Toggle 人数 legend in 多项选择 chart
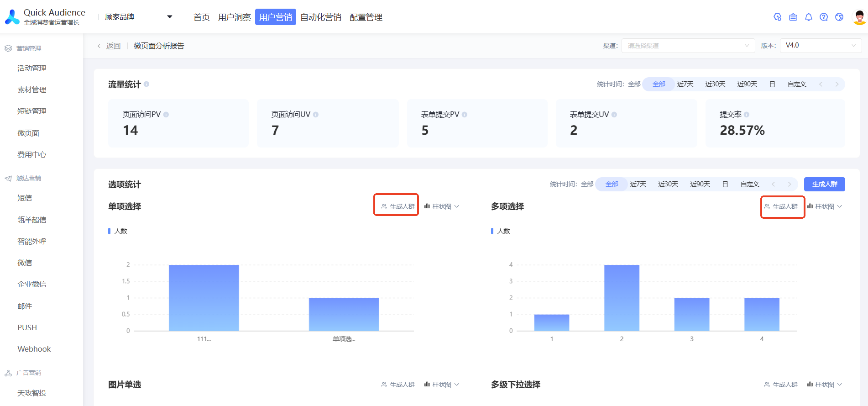The image size is (868, 406). (501, 231)
